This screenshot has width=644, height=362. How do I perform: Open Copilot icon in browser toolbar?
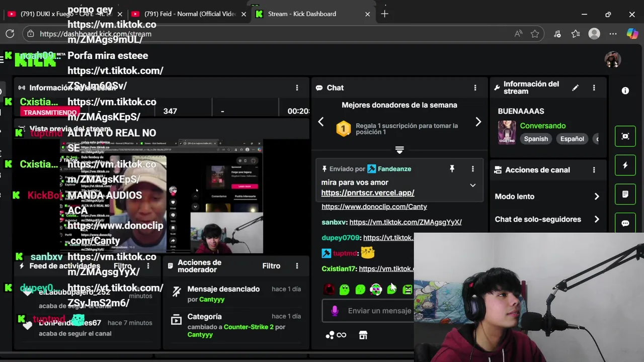pyautogui.click(x=632, y=34)
